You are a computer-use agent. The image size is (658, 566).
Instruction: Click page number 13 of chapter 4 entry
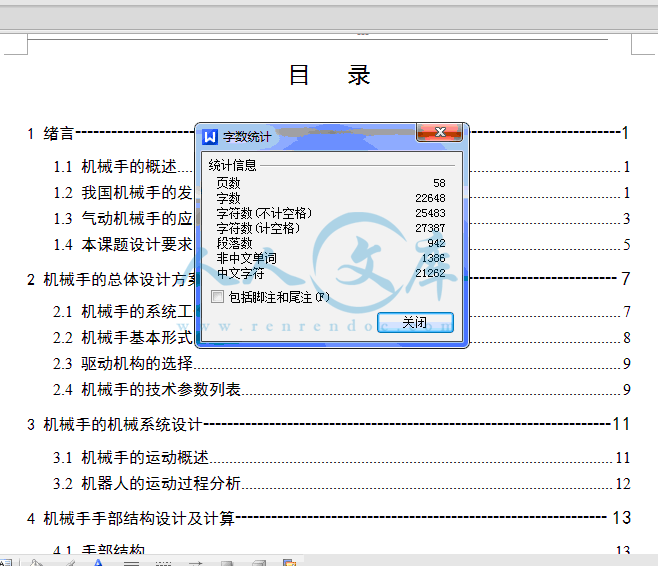(x=621, y=518)
